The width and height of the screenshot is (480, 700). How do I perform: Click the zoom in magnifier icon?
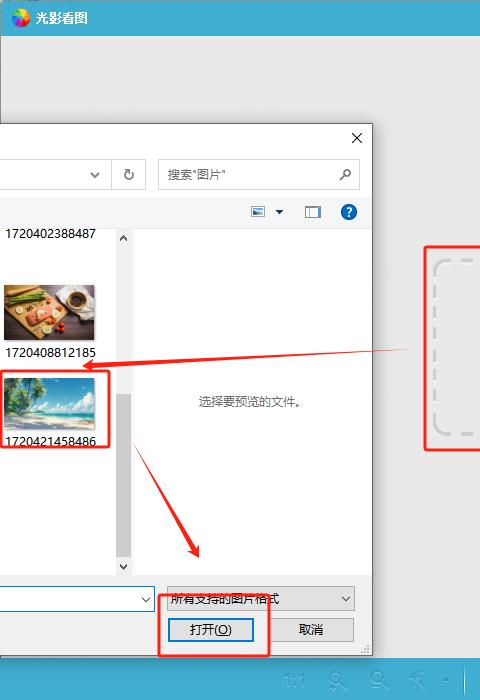pyautogui.click(x=337, y=681)
